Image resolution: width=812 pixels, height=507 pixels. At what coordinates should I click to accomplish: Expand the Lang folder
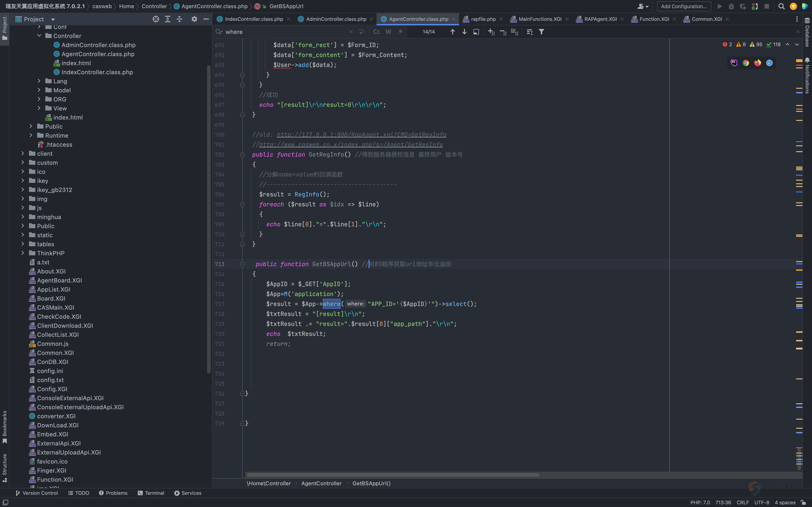point(39,81)
